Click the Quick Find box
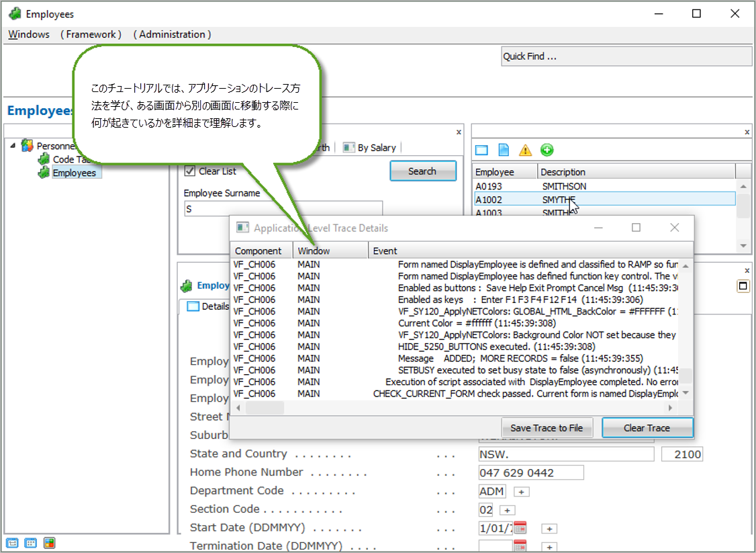This screenshot has height=553, width=756. coord(626,56)
